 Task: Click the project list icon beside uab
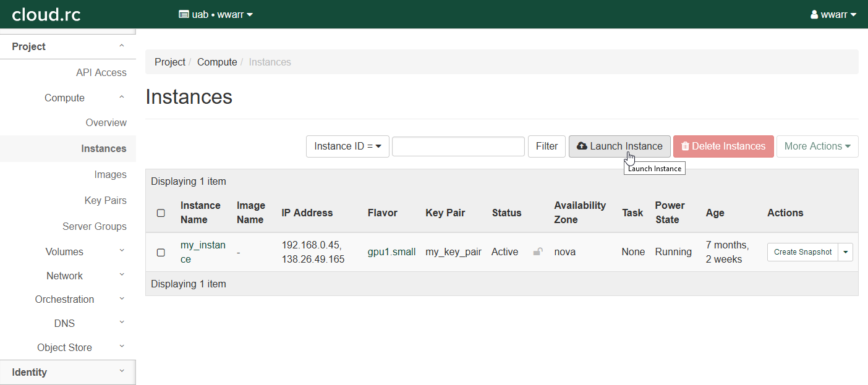point(184,14)
